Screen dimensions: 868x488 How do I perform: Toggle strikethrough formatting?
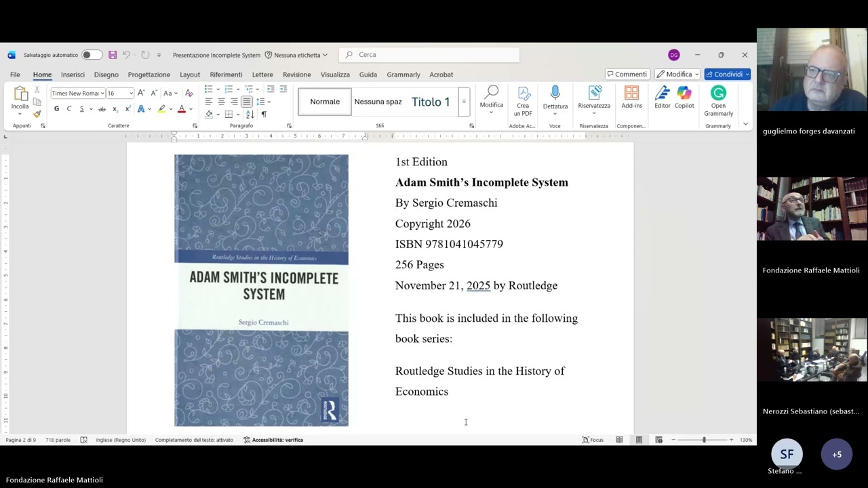[x=102, y=108]
